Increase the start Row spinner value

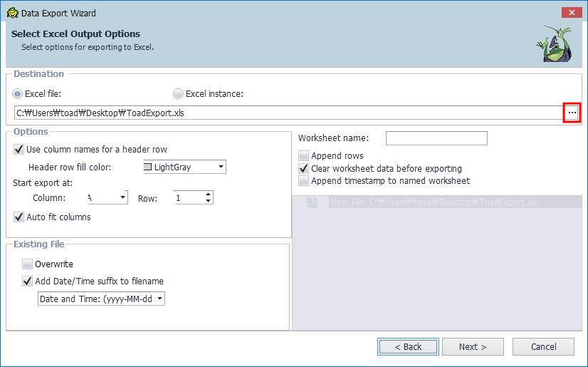[x=208, y=195]
